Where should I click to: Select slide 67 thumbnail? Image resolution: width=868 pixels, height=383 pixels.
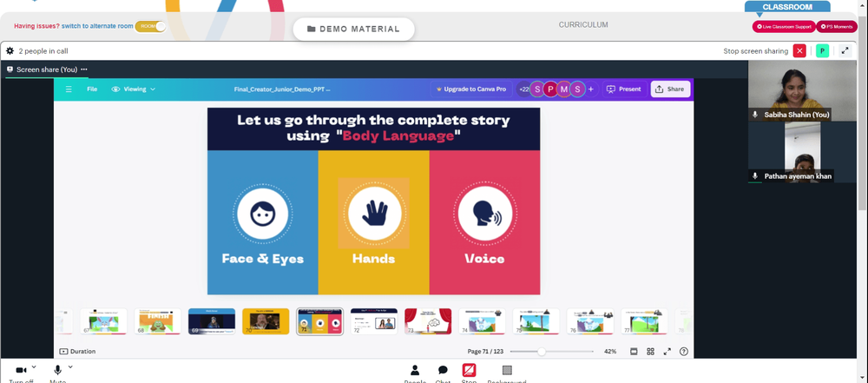[x=103, y=321]
